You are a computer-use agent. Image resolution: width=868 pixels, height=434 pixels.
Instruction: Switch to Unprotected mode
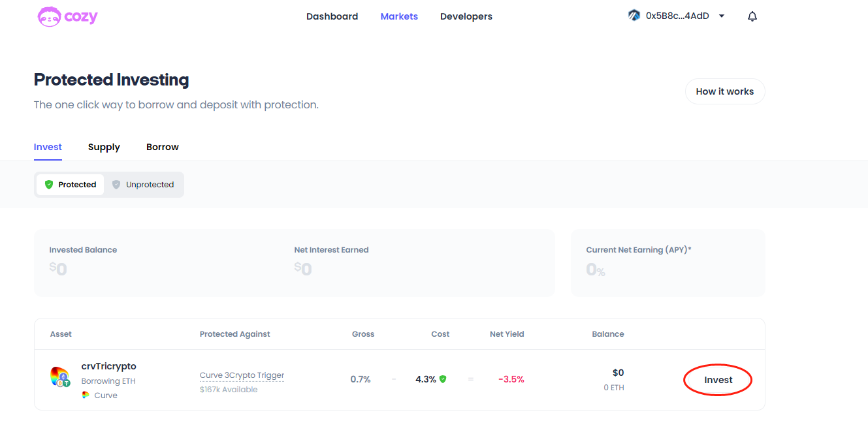pyautogui.click(x=144, y=185)
